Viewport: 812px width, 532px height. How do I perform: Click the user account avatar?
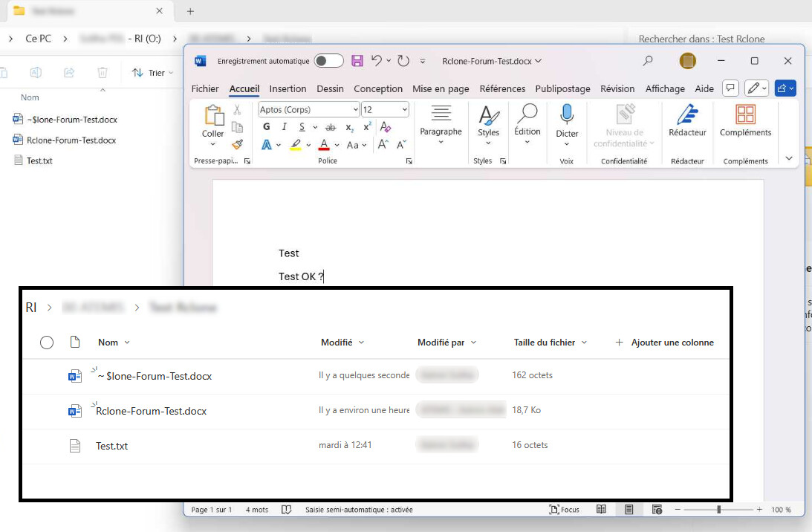[688, 61]
